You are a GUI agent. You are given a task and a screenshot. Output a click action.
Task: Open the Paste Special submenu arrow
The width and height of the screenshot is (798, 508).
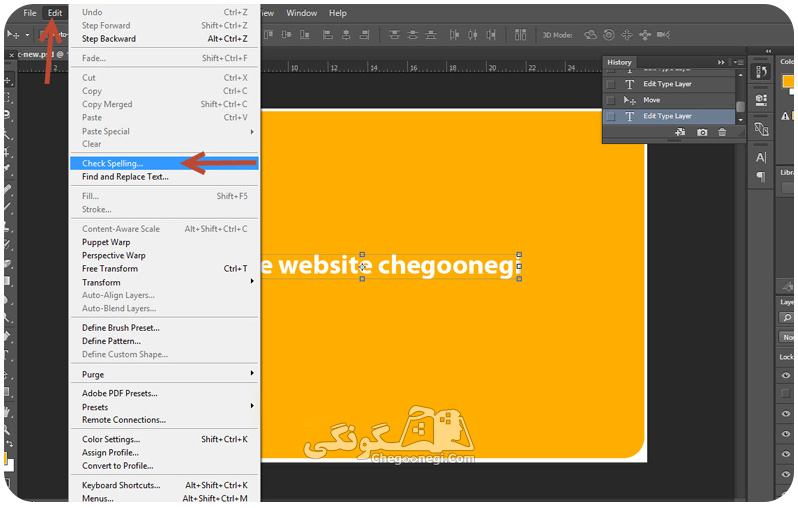click(252, 131)
